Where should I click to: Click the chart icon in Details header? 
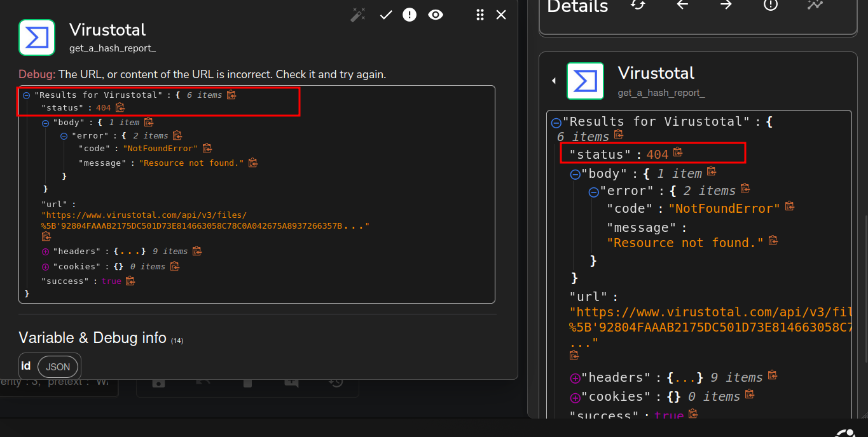click(x=815, y=5)
